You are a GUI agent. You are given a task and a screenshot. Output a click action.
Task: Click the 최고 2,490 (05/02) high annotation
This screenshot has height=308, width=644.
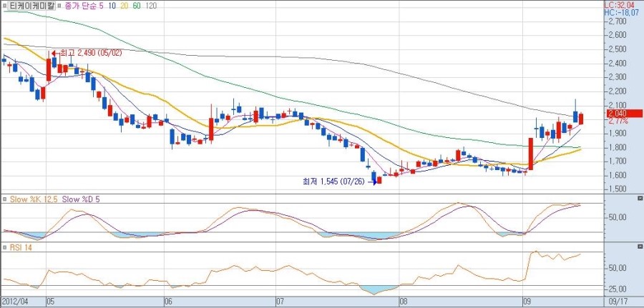(91, 52)
